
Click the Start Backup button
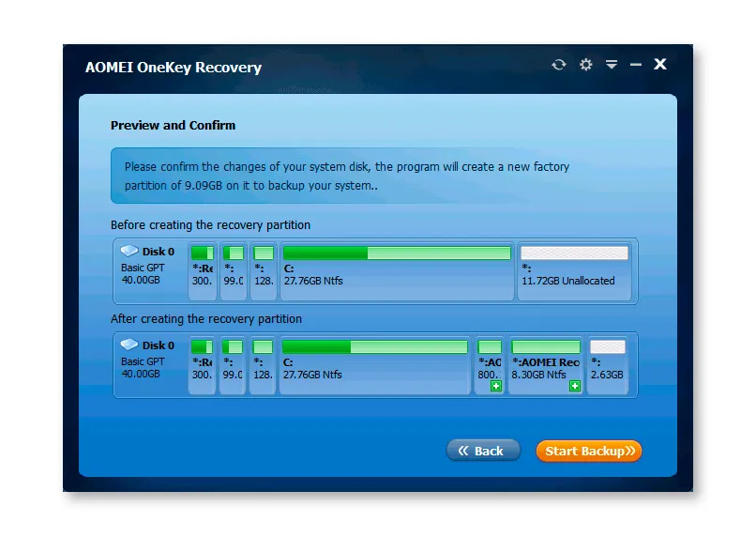pos(589,452)
